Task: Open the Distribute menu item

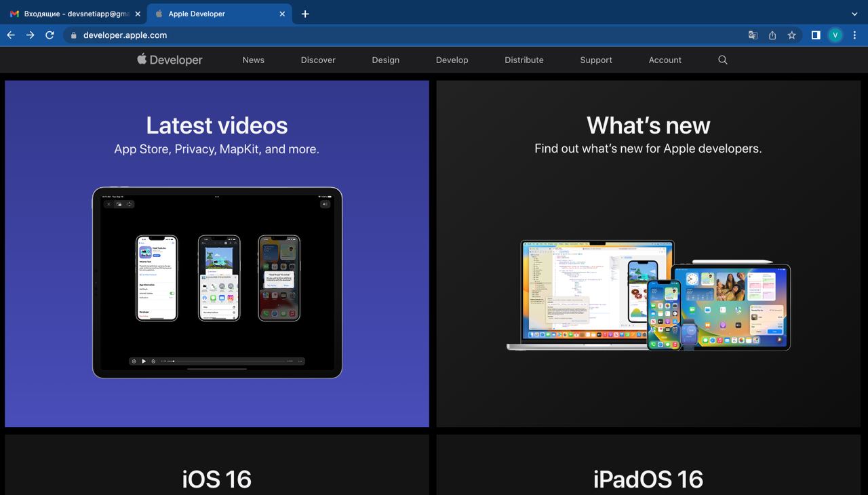Action: [524, 60]
